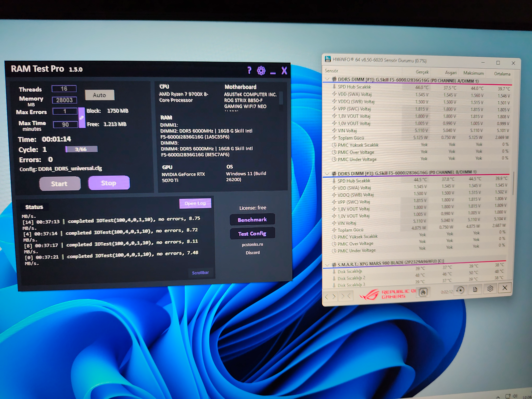Click the Threads input field showing 16
532x399 pixels.
(x=64, y=89)
